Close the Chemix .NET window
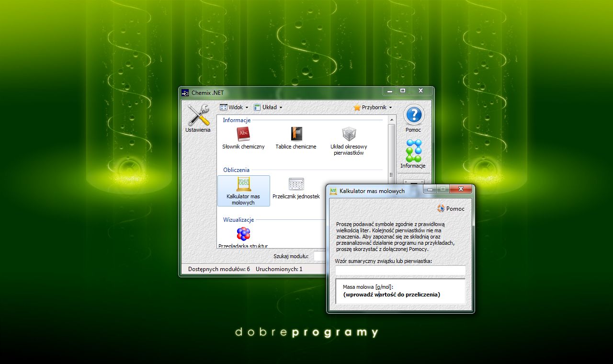Image resolution: width=613 pixels, height=364 pixels. 420,91
